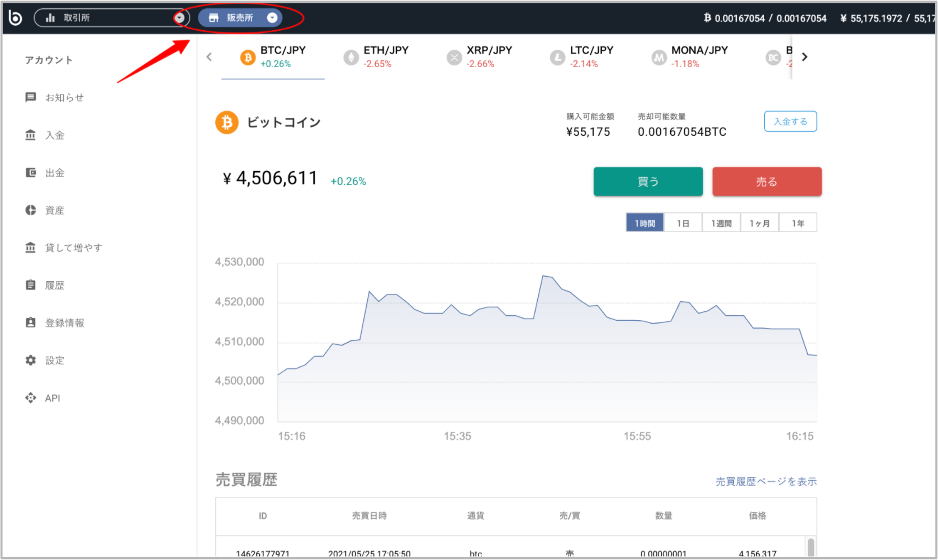This screenshot has width=938, height=560.
Task: Click the BC coin icon at tab end
Action: point(773,57)
